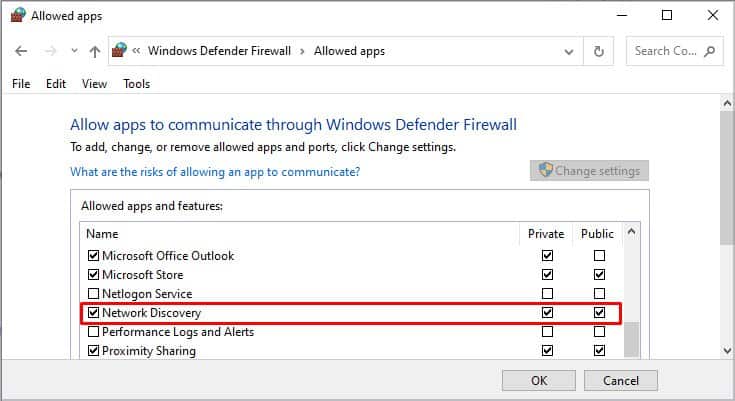Expand breadcrumb double chevron before Windows Defender Firewall

[x=136, y=51]
